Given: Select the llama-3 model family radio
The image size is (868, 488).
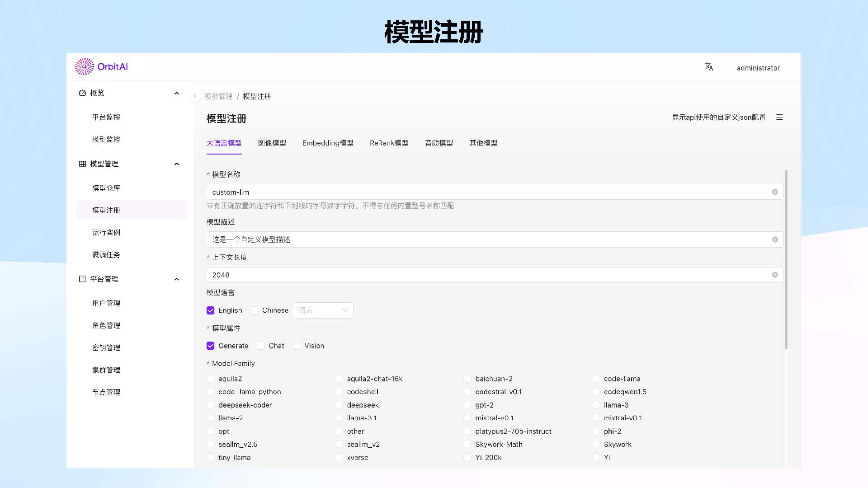Looking at the screenshot, I should (x=596, y=405).
